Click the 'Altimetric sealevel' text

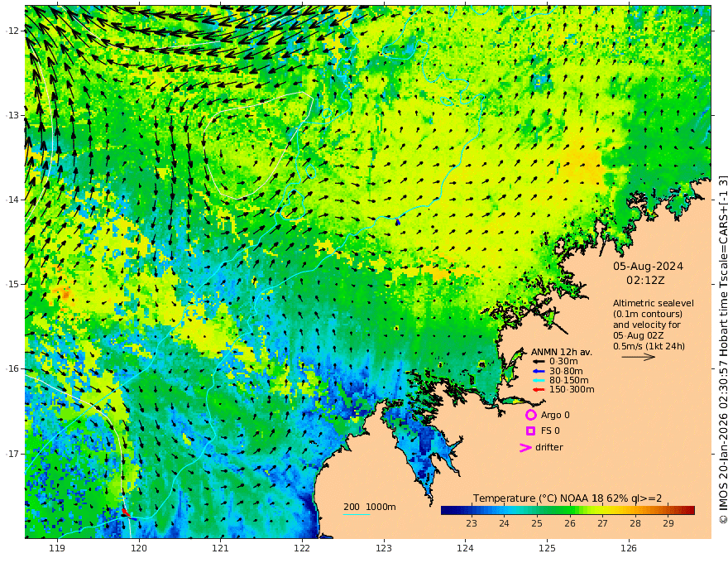(654, 303)
